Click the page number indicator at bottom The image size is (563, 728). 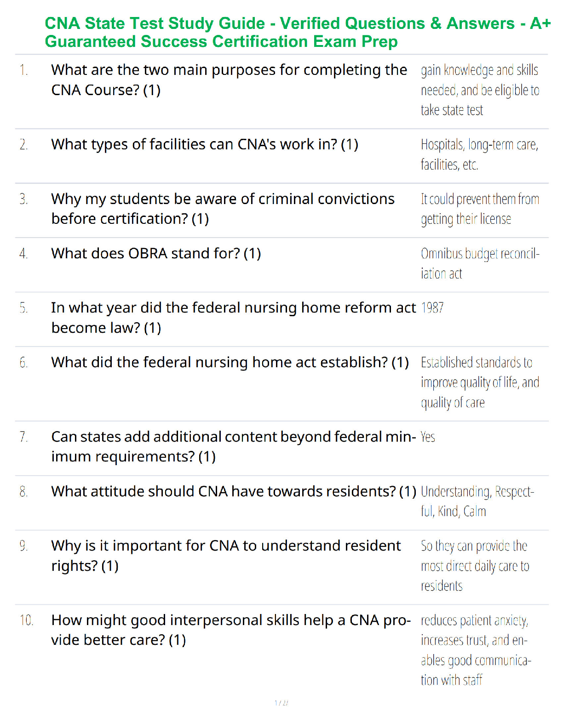click(281, 703)
